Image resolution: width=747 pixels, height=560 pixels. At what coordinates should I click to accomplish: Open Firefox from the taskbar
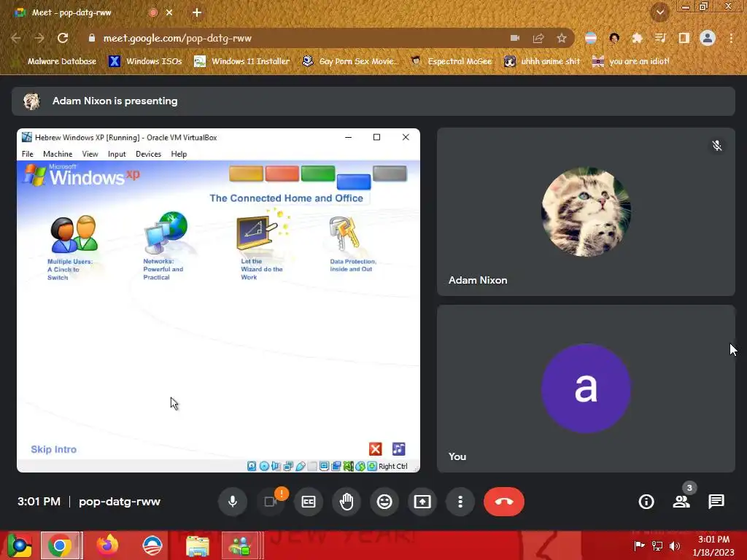click(108, 545)
